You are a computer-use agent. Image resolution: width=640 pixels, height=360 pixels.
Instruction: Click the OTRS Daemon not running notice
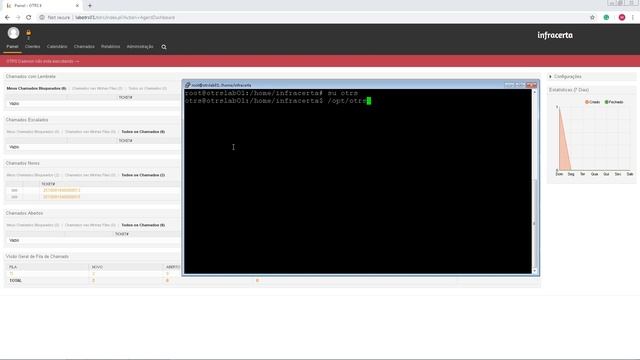(x=43, y=61)
